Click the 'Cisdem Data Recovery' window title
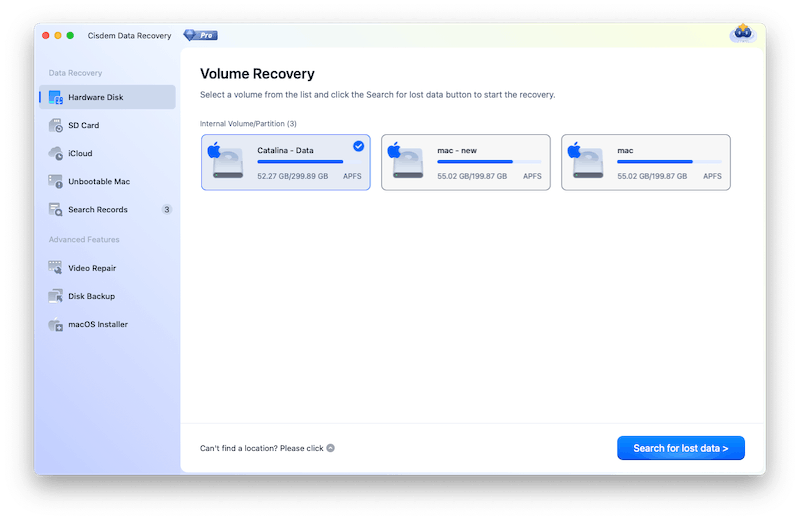 tap(130, 36)
